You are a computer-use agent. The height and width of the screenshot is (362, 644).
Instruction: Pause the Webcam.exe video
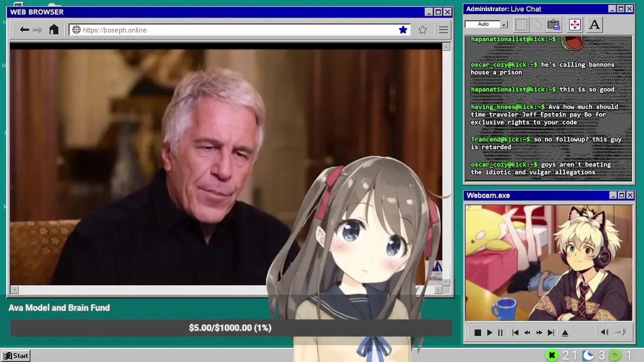coord(500,333)
